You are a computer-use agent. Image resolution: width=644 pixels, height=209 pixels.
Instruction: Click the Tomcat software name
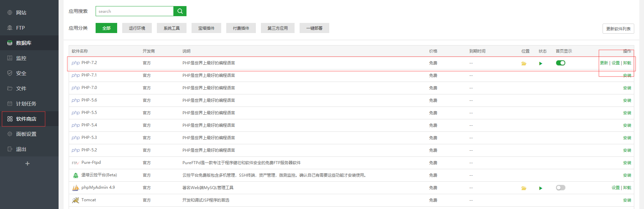tap(89, 200)
